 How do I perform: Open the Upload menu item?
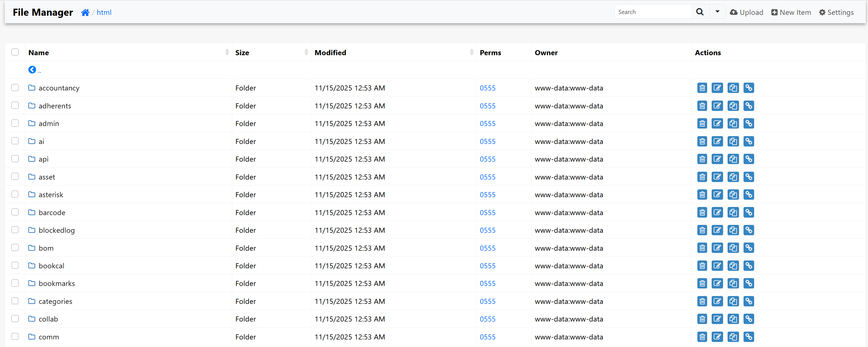pos(746,13)
